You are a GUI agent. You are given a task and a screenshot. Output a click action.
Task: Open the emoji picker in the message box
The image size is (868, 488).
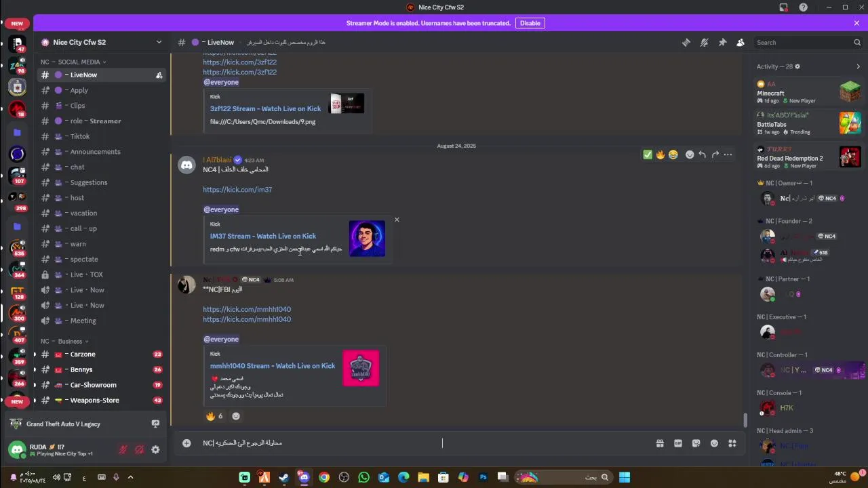[714, 443]
